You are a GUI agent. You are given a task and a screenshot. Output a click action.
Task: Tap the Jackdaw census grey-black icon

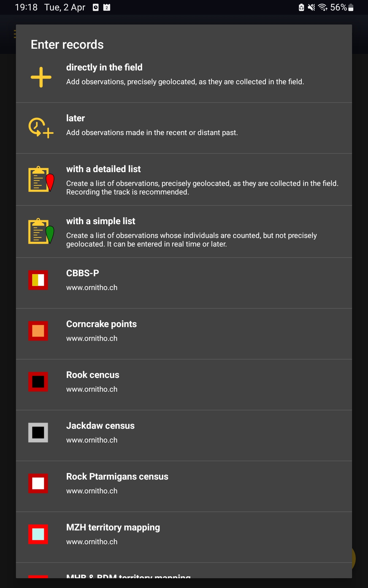(38, 432)
